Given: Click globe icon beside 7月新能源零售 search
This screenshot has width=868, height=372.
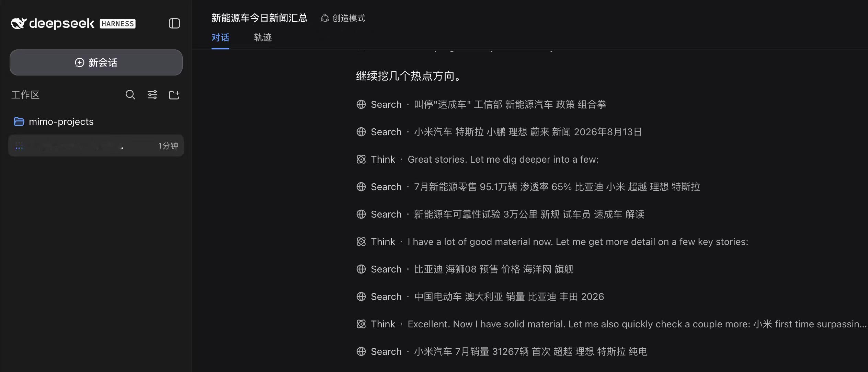Looking at the screenshot, I should [361, 187].
